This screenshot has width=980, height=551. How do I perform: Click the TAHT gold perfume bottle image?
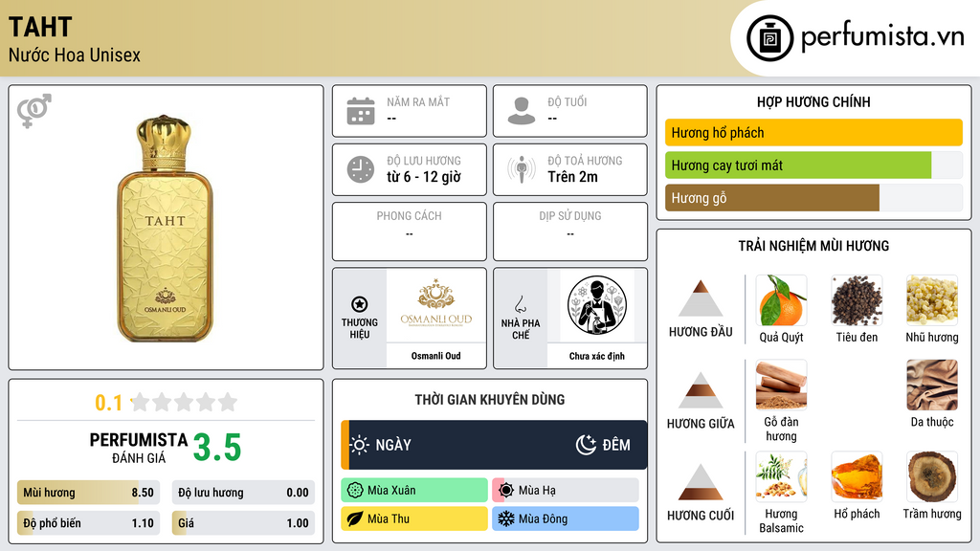click(x=165, y=228)
